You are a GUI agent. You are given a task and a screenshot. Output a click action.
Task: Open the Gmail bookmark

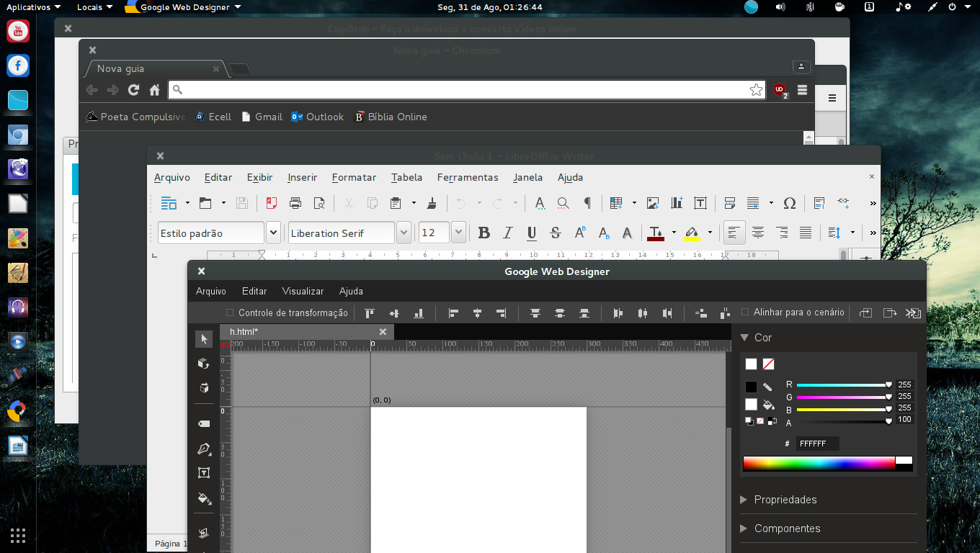click(262, 117)
